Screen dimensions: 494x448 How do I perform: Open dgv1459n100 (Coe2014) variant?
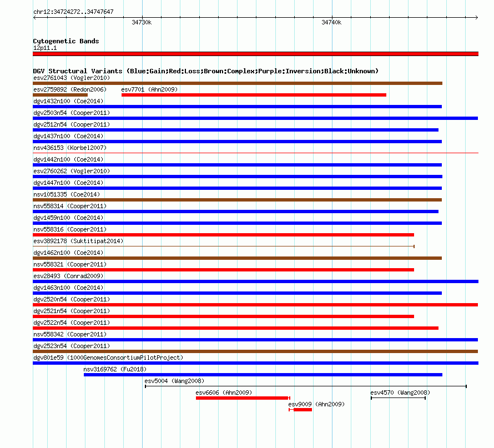237,223
